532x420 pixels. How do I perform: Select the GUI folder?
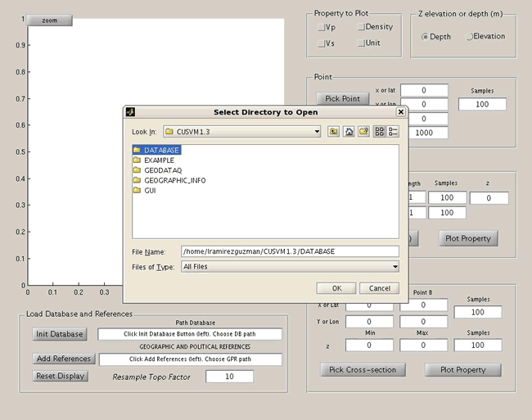coord(150,190)
